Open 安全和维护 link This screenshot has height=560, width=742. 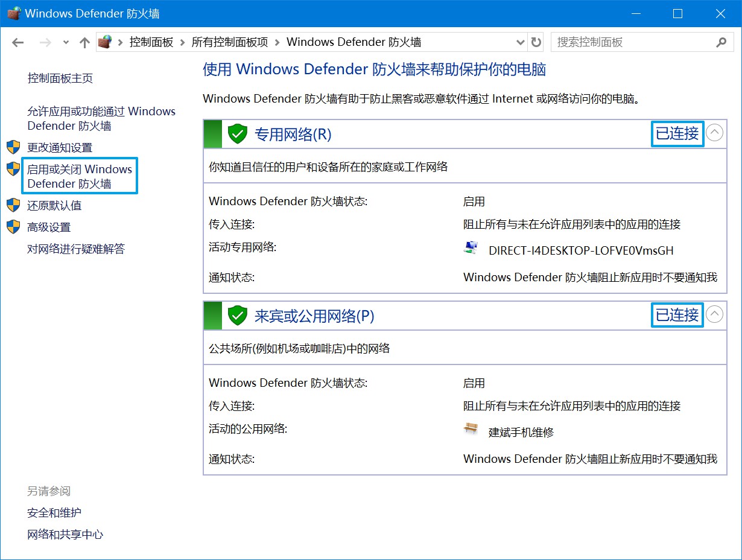[x=54, y=513]
